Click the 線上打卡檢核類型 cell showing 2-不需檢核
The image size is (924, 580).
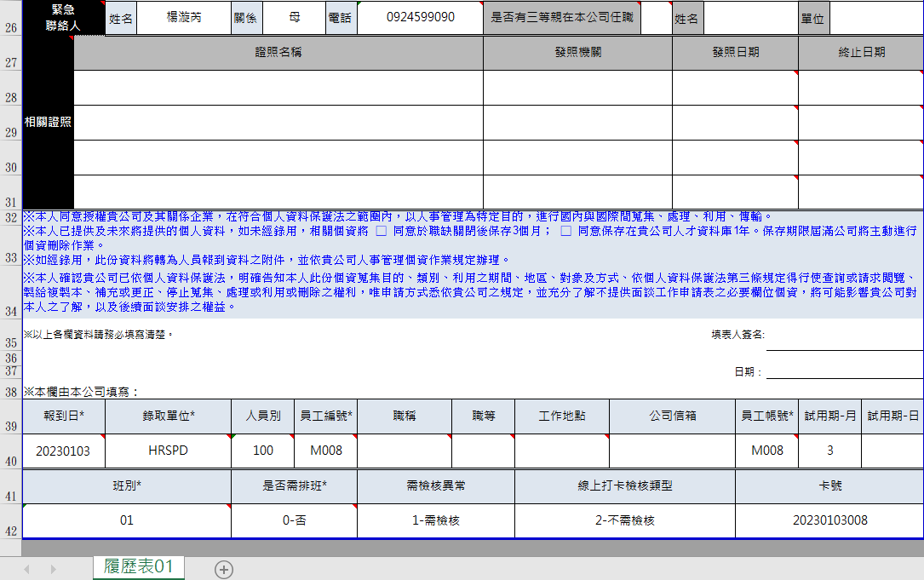[x=624, y=520]
